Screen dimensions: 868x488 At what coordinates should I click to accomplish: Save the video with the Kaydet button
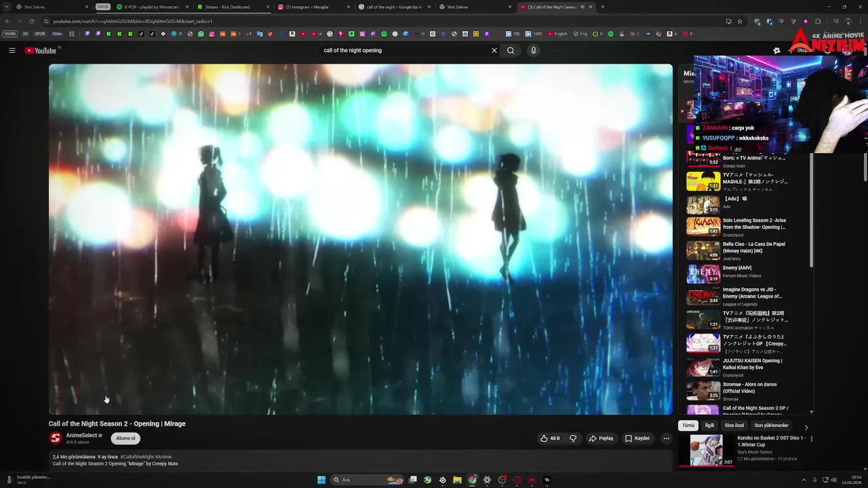tap(637, 439)
